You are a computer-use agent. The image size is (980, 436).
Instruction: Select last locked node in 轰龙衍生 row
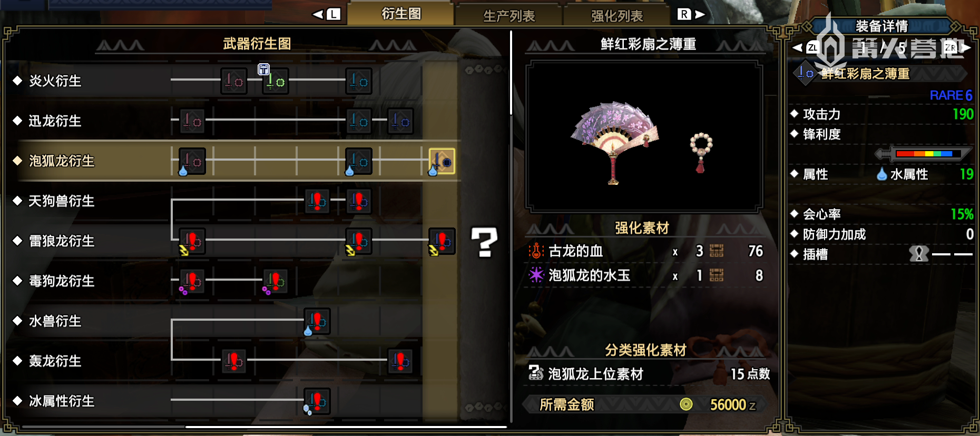[x=400, y=361]
